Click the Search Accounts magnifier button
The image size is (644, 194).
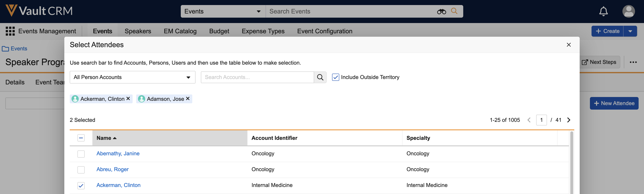[x=320, y=77]
